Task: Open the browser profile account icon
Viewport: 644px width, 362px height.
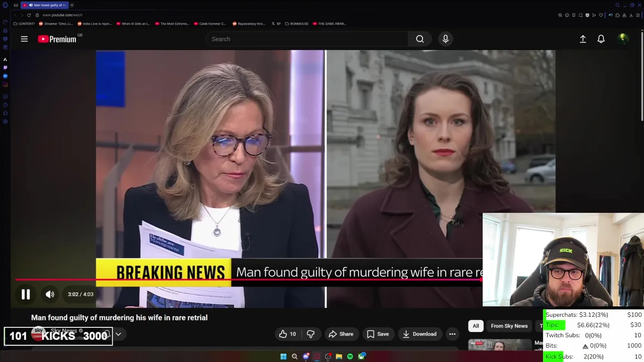Action: tap(624, 15)
